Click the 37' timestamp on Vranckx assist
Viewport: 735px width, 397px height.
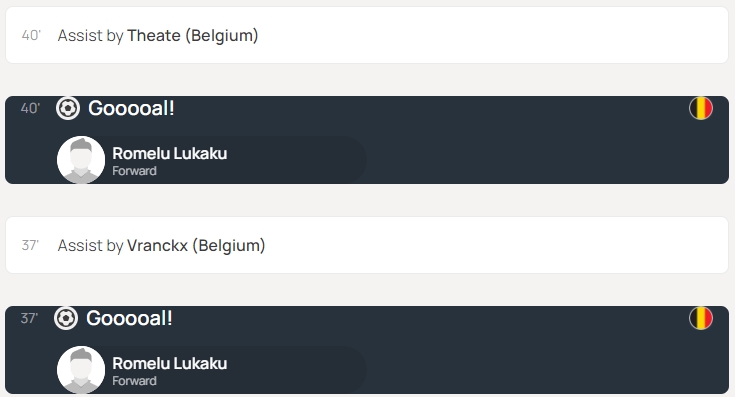(x=30, y=246)
